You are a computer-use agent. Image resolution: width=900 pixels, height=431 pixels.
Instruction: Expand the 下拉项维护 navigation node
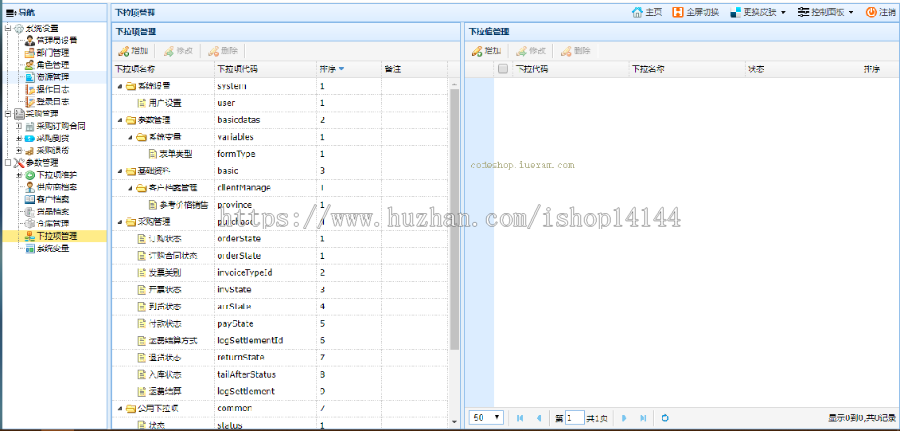point(19,174)
